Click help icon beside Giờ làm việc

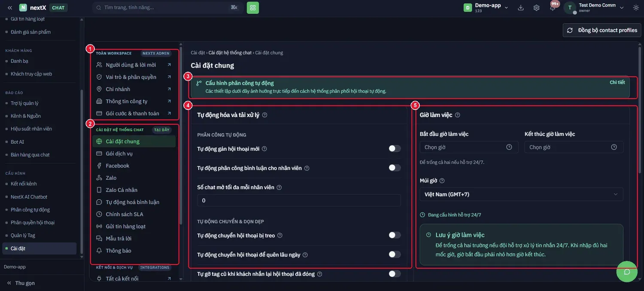pos(458,115)
